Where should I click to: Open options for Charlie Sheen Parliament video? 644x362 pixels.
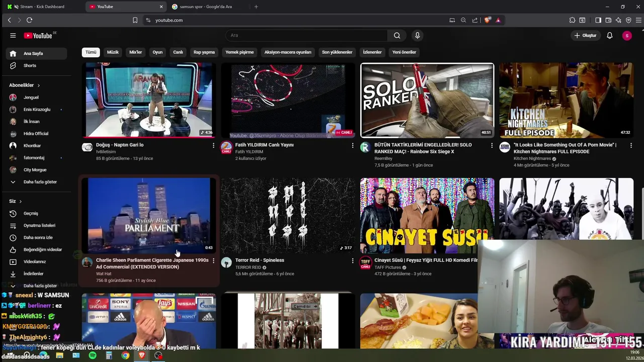click(x=213, y=260)
